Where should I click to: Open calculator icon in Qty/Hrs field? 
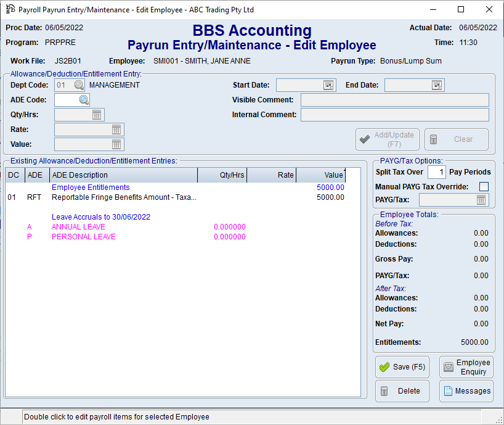pos(97,115)
